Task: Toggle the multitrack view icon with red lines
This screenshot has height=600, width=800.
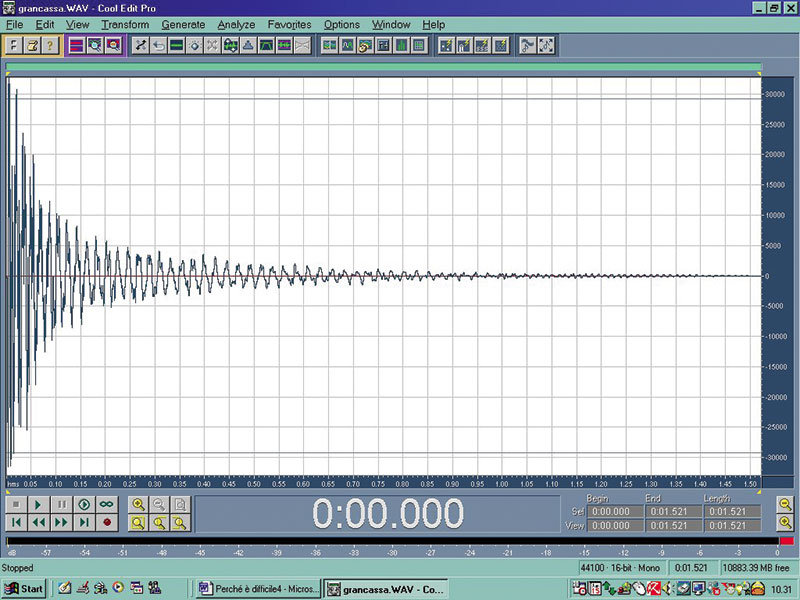Action: coord(77,46)
